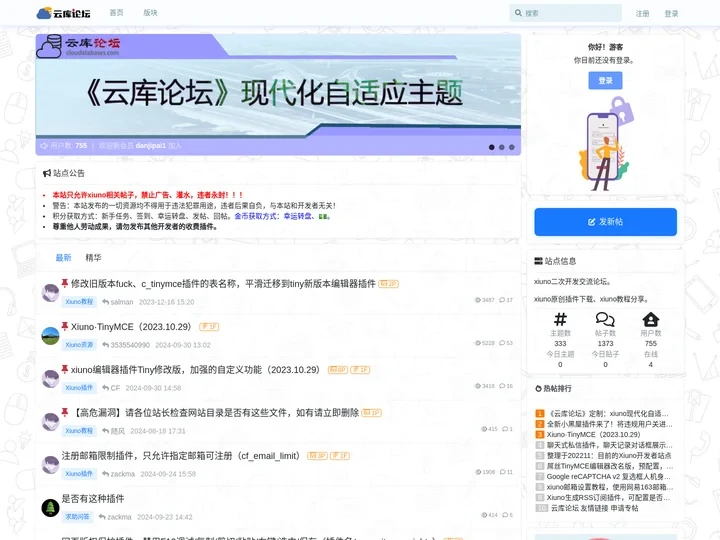Click pin icon of Xiuno·TinyMCE thread
Image resolution: width=720 pixels, height=540 pixels.
click(x=65, y=326)
